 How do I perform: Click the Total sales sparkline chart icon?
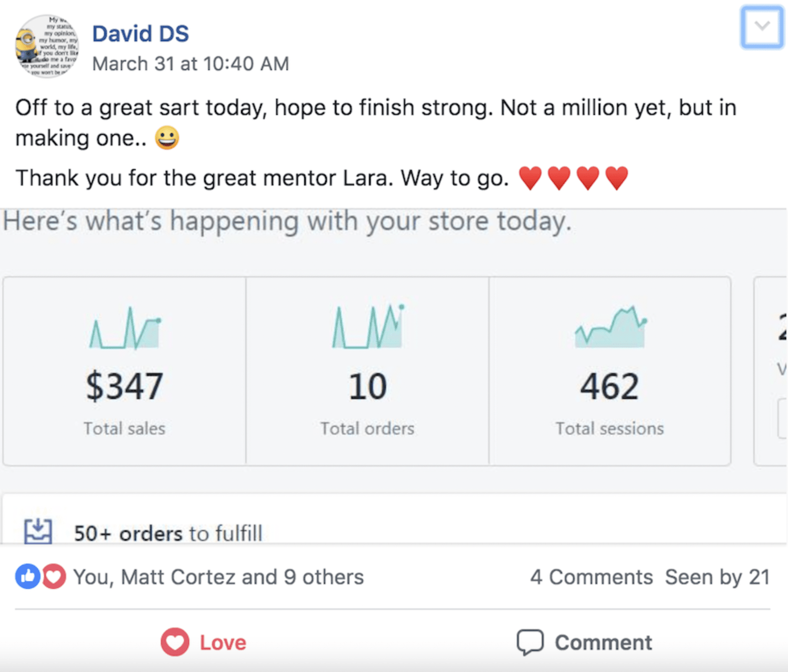click(x=125, y=328)
